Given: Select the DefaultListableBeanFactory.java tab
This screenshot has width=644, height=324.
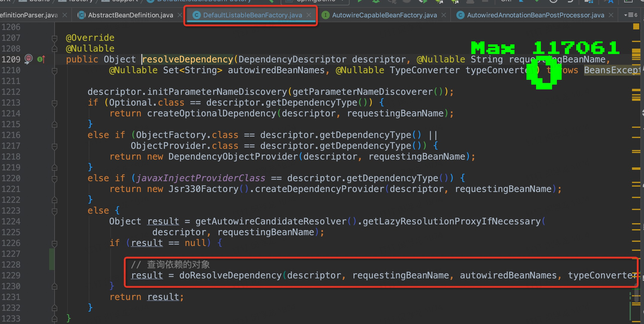Looking at the screenshot, I should [x=252, y=15].
